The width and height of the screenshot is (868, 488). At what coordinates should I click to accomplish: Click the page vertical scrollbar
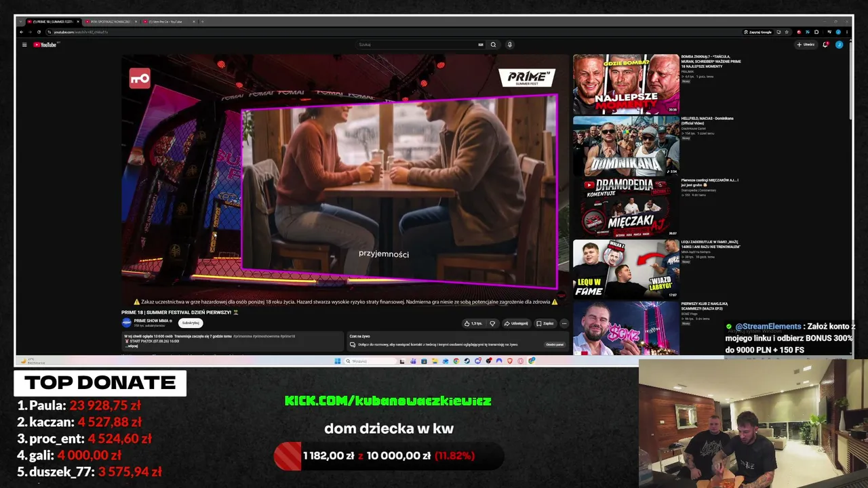(850, 81)
